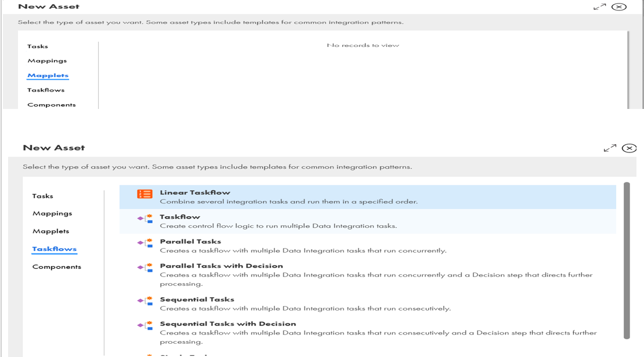Viewport: 644px width, 357px height.
Task: Select Mappings in the upper dialog
Action: coord(47,61)
